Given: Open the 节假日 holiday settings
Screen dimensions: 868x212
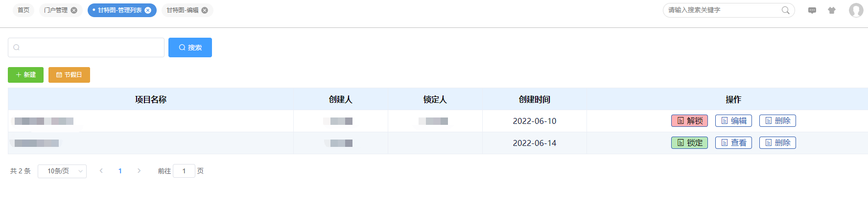Looking at the screenshot, I should pyautogui.click(x=69, y=75).
